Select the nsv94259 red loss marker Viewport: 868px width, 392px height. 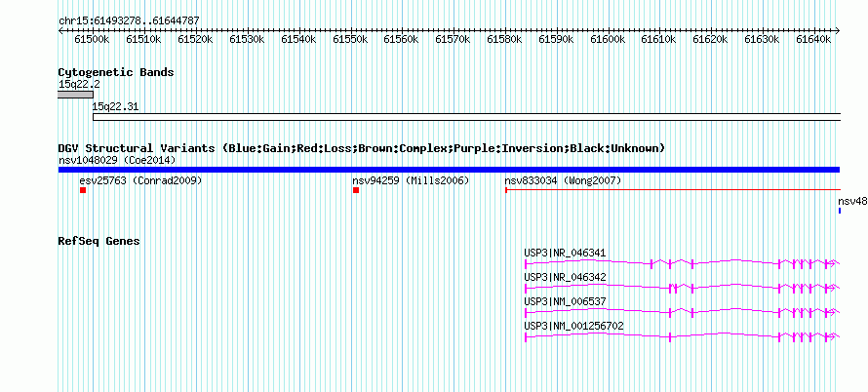pyautogui.click(x=356, y=190)
